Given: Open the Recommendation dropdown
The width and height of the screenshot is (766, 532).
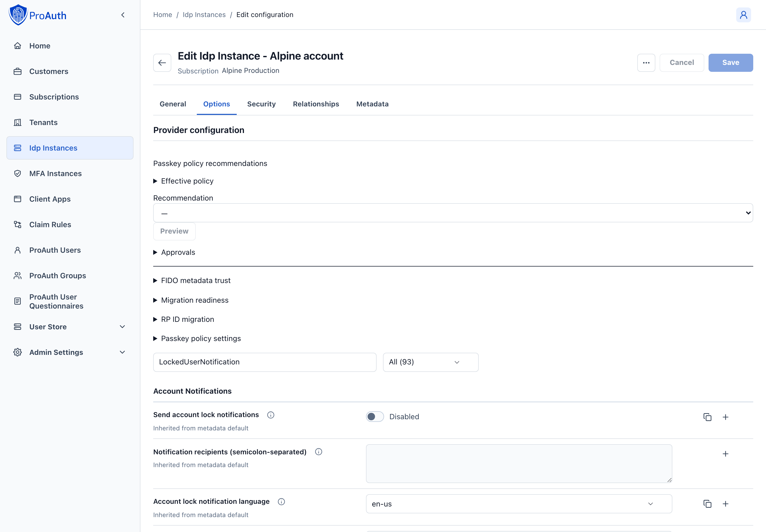Looking at the screenshot, I should click(x=453, y=213).
